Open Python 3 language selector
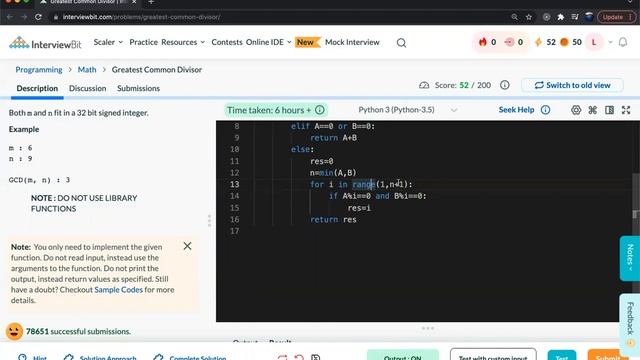640x360 pixels. [x=407, y=110]
